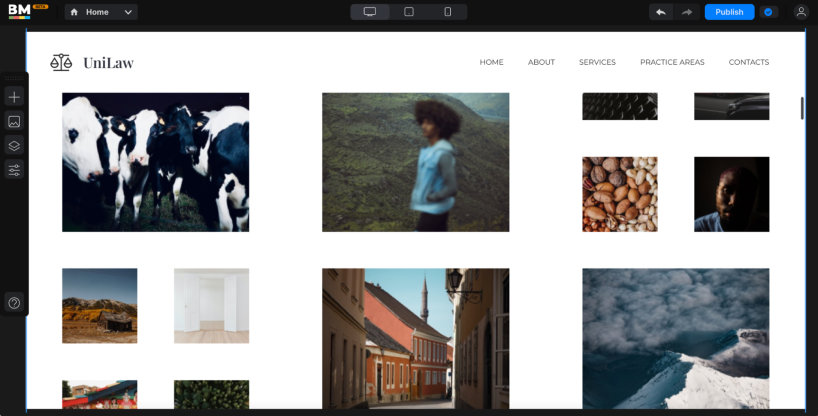This screenshot has height=416, width=818.
Task: Click the page vertical scrollbar thumb
Action: [802, 108]
